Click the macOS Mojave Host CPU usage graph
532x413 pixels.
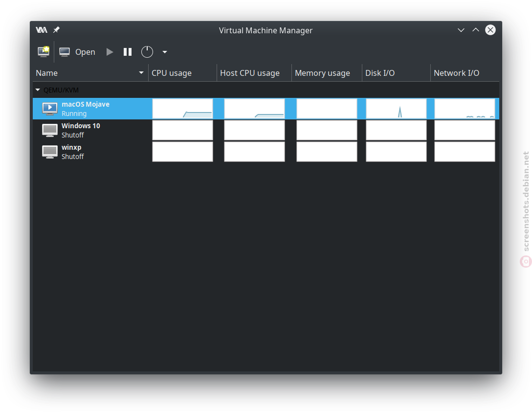254,109
